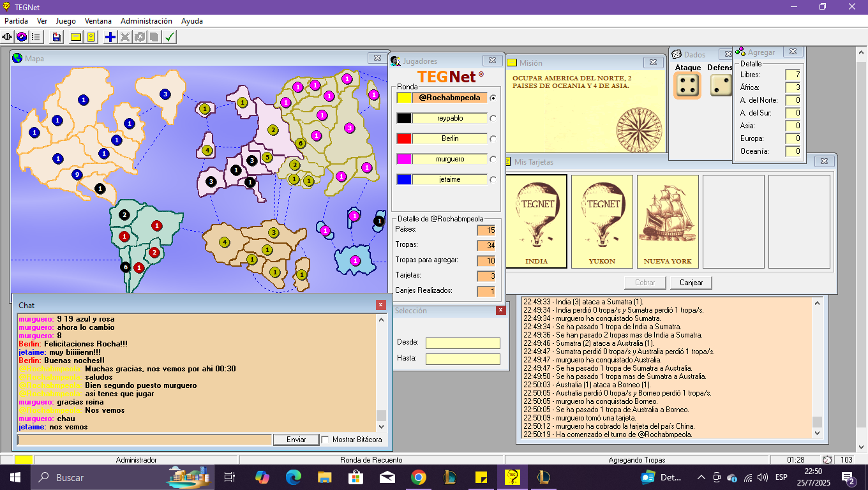The height and width of the screenshot is (490, 868).
Task: Click the blue plus add-troops icon
Action: (110, 37)
